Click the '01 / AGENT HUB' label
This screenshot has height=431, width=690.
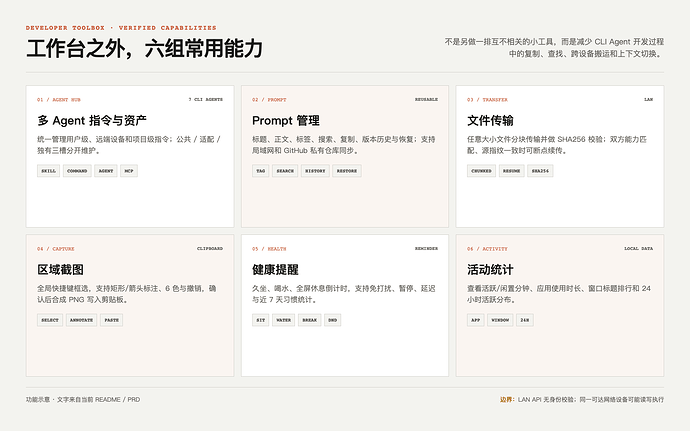pyautogui.click(x=59, y=100)
